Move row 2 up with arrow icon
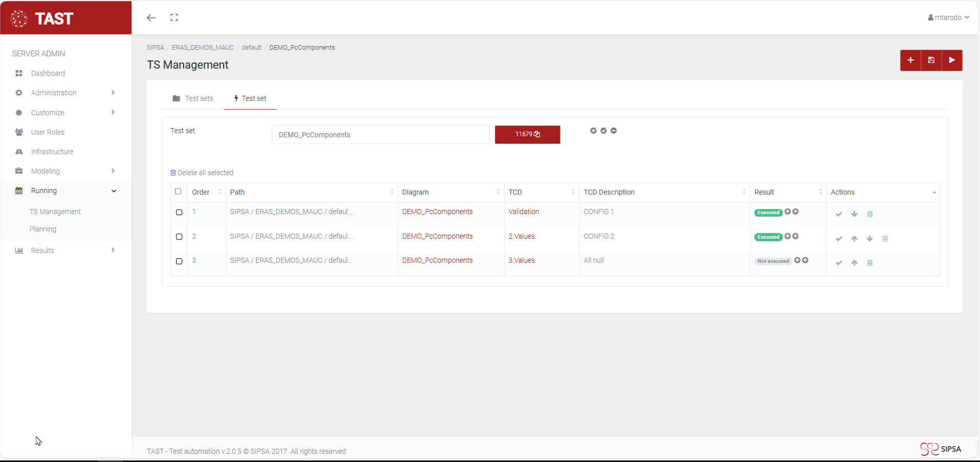Image resolution: width=980 pixels, height=462 pixels. pyautogui.click(x=854, y=239)
